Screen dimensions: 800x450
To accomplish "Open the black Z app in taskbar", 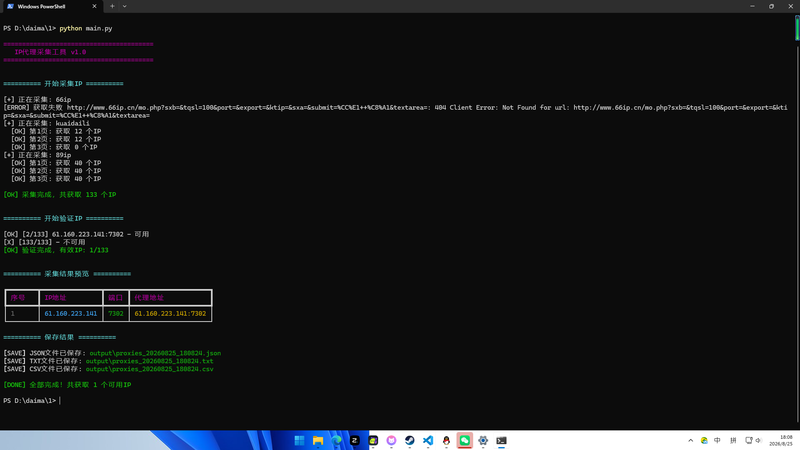I will tap(355, 440).
